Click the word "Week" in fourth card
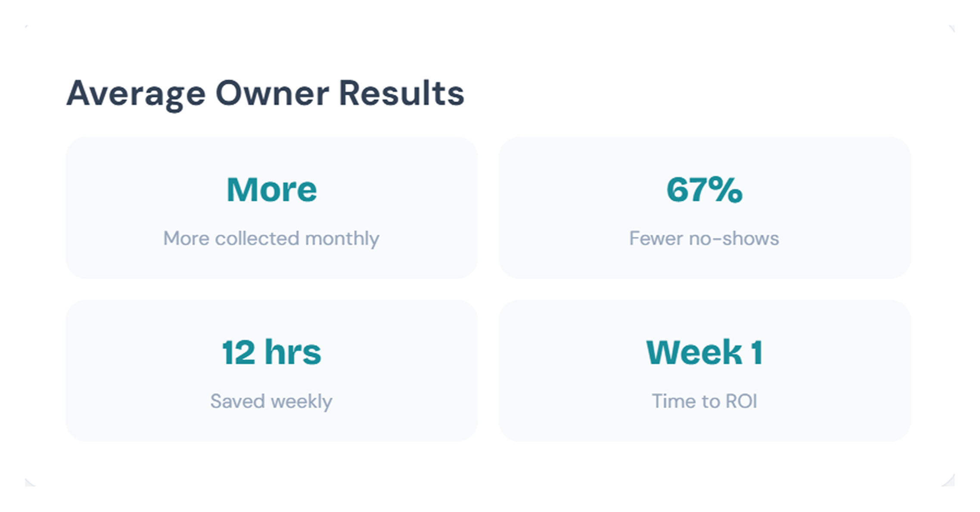Viewport: 980px width, 512px height. pyautogui.click(x=694, y=353)
